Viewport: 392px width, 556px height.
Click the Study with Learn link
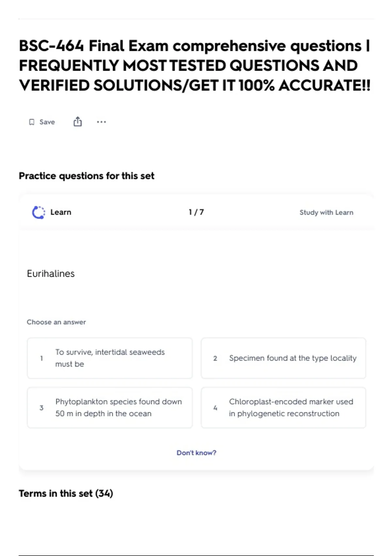(326, 212)
